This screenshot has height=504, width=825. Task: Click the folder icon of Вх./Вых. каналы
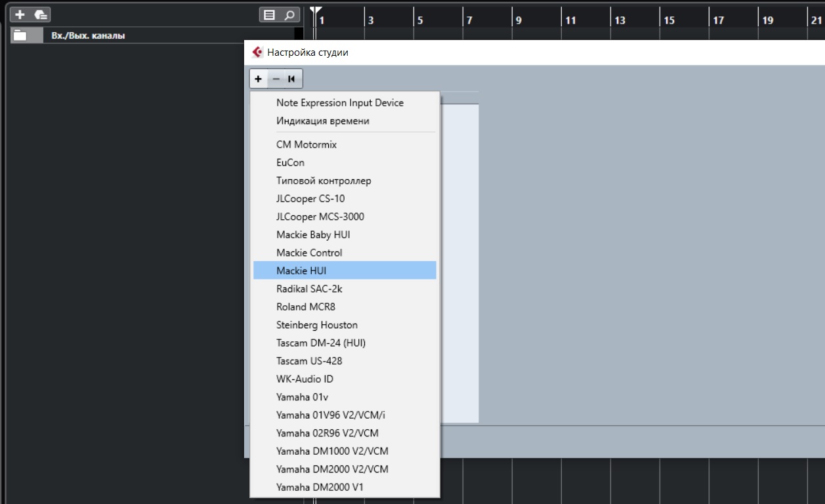coord(20,35)
